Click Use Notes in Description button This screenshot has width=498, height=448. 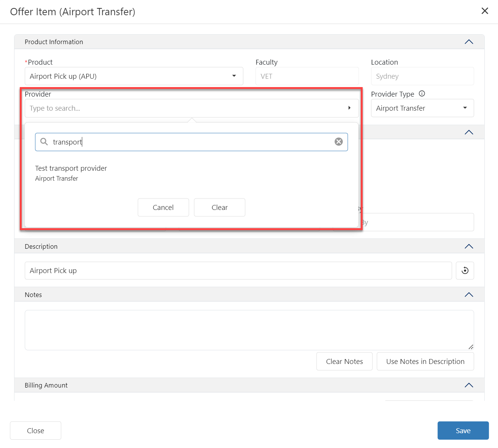[425, 361]
